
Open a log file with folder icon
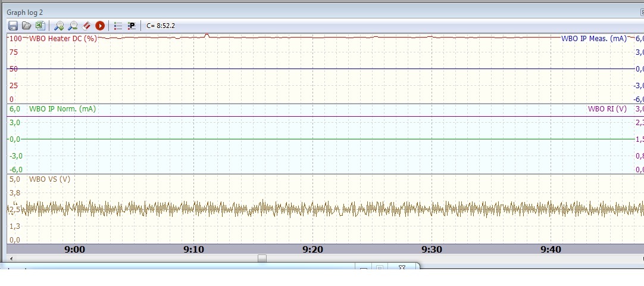coord(26,26)
